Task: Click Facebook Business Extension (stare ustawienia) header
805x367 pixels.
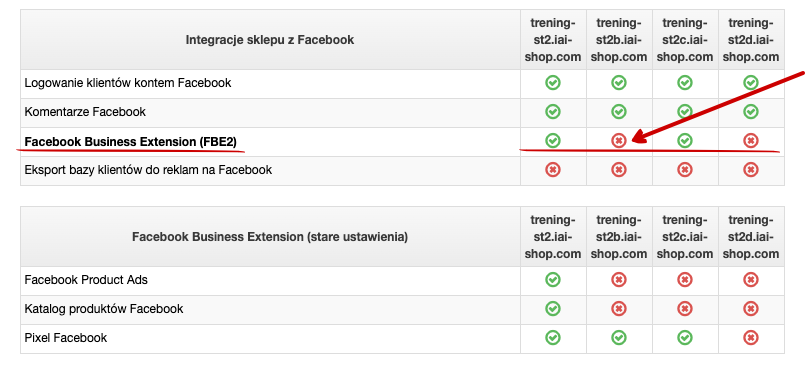Action: (270, 237)
